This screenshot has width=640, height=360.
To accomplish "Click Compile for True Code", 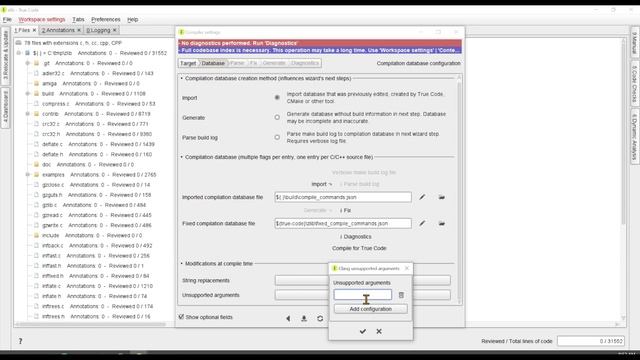I will [359, 248].
